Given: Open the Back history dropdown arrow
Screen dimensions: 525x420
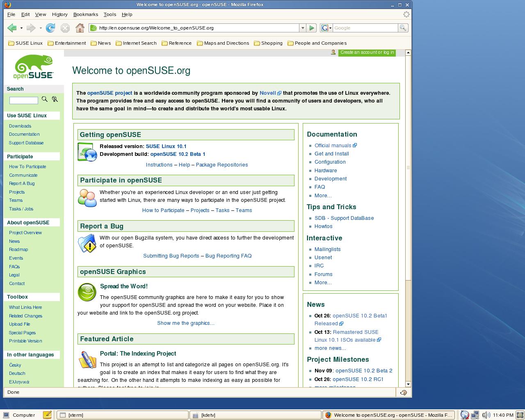Looking at the screenshot, I should pyautogui.click(x=21, y=28).
